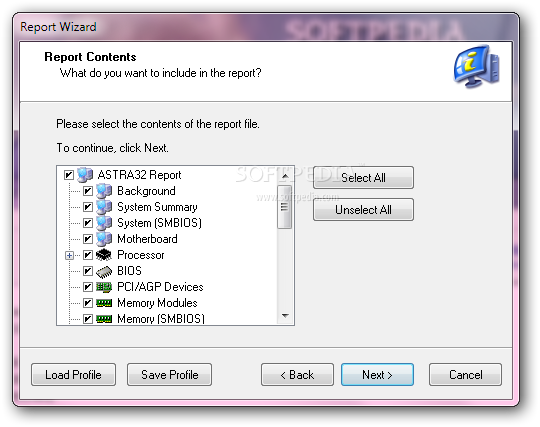Viewport: 540px width, 427px height.
Task: Disable the Processor checkbox
Action: coord(88,255)
